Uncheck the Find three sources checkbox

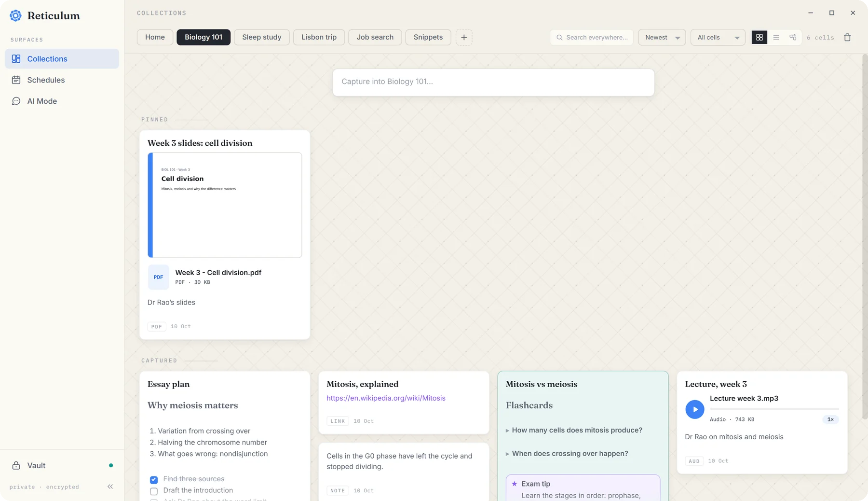[154, 480]
